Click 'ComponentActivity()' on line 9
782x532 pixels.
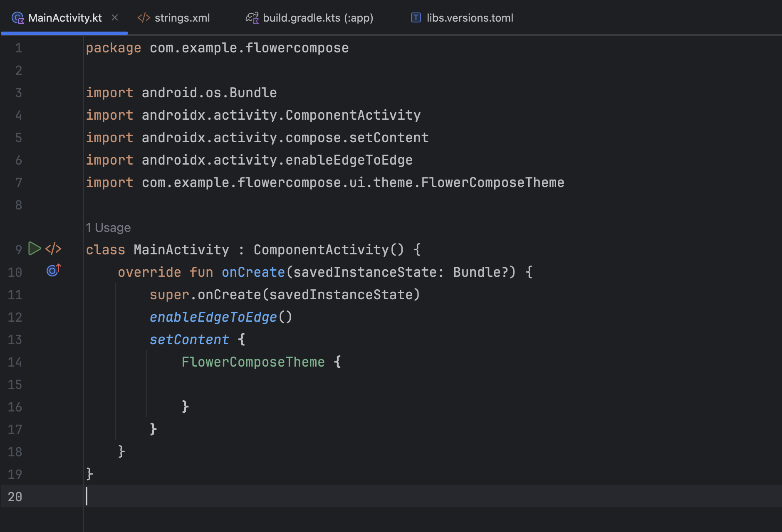[x=329, y=250]
